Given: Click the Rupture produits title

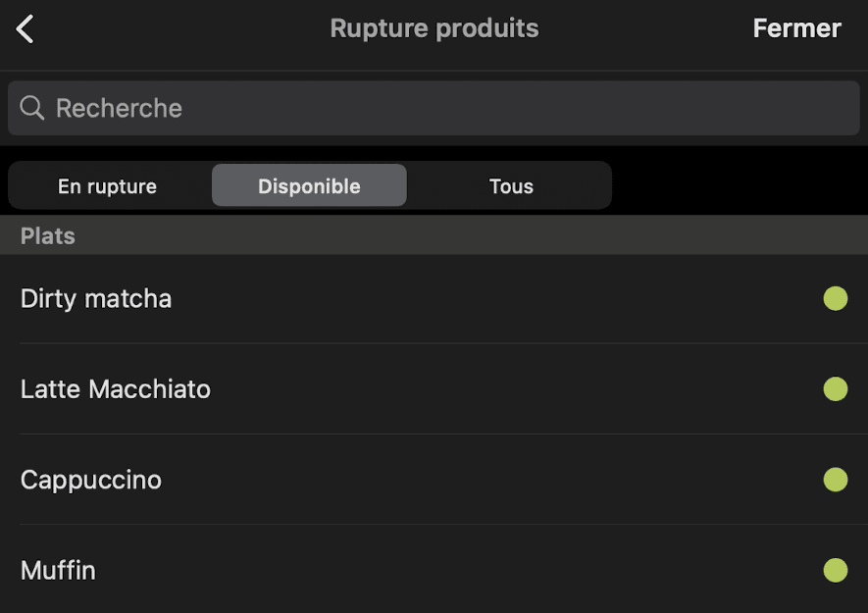Looking at the screenshot, I should (x=434, y=28).
